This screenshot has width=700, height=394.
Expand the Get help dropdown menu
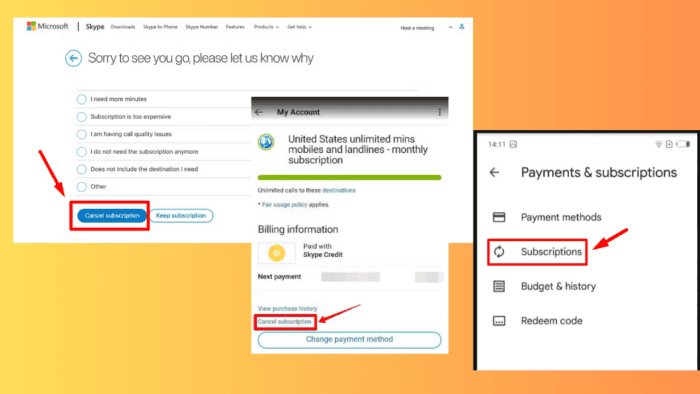(x=299, y=27)
